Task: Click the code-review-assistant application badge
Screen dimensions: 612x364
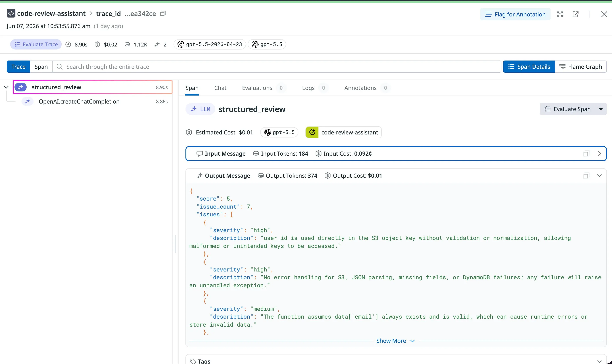Action: 343,133
